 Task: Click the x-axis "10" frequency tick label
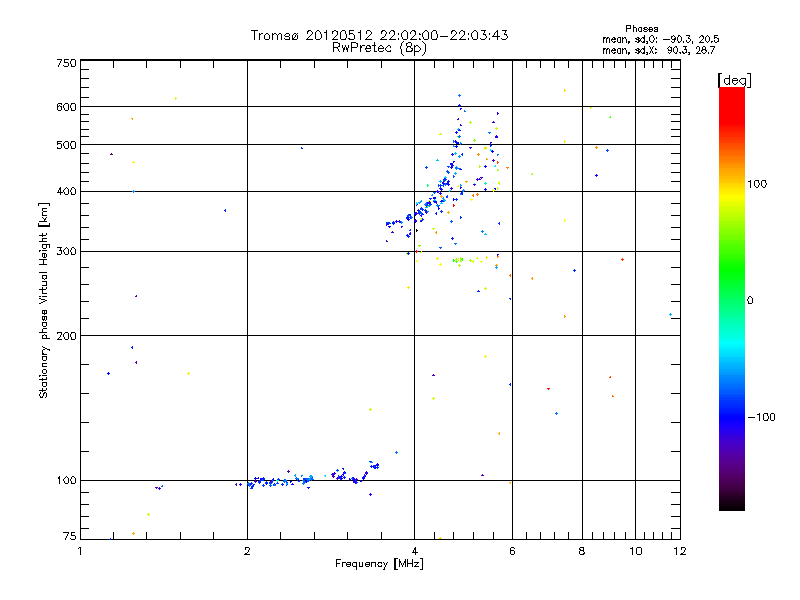pyautogui.click(x=635, y=551)
